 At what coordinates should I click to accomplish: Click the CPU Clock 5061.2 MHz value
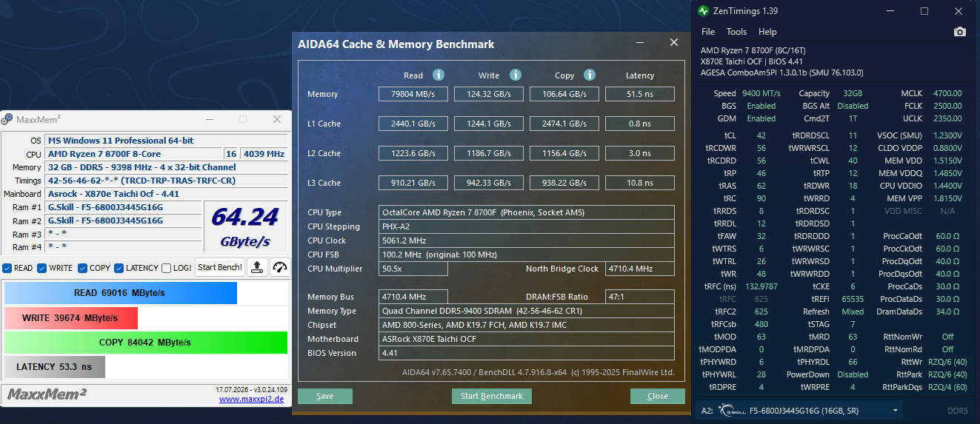(x=527, y=240)
